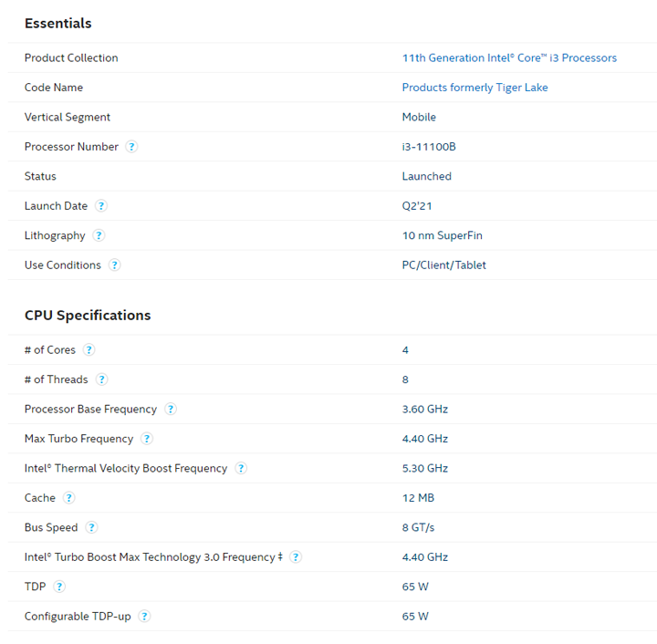
Task: Click the 10 nm SuperFin lithography value
Action: (442, 235)
